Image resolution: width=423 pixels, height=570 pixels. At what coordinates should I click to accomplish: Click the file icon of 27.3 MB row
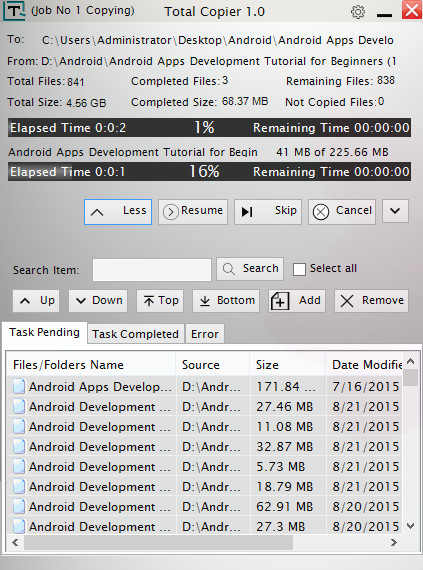(x=19, y=526)
